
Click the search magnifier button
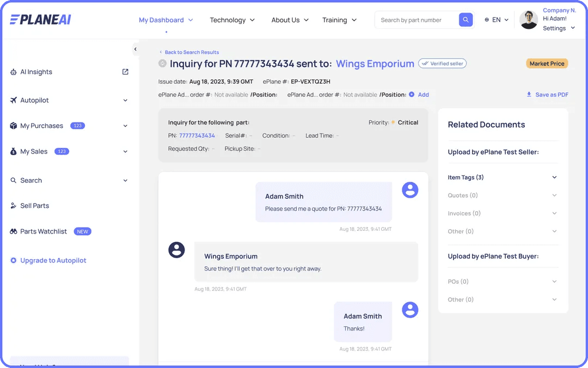tap(465, 20)
